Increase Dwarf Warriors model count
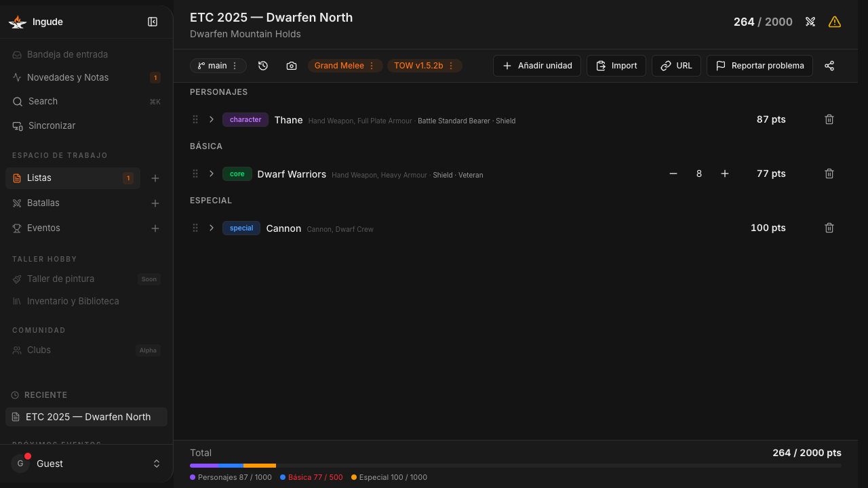868x488 pixels. pyautogui.click(x=725, y=174)
